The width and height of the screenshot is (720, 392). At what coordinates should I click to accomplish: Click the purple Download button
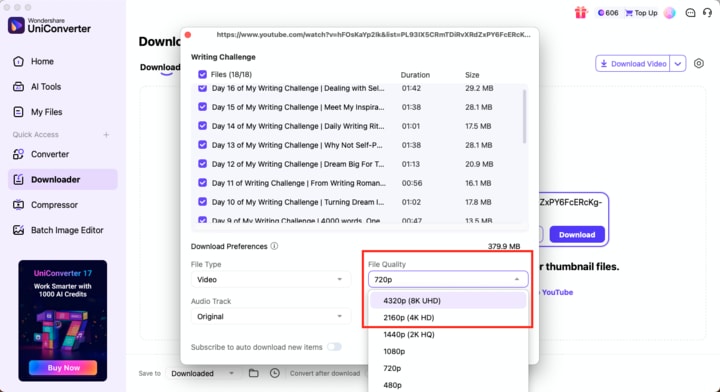[577, 235]
